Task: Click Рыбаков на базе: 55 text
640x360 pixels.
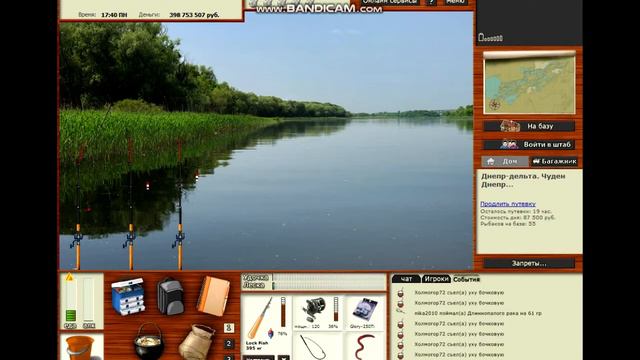Action: coord(508,224)
